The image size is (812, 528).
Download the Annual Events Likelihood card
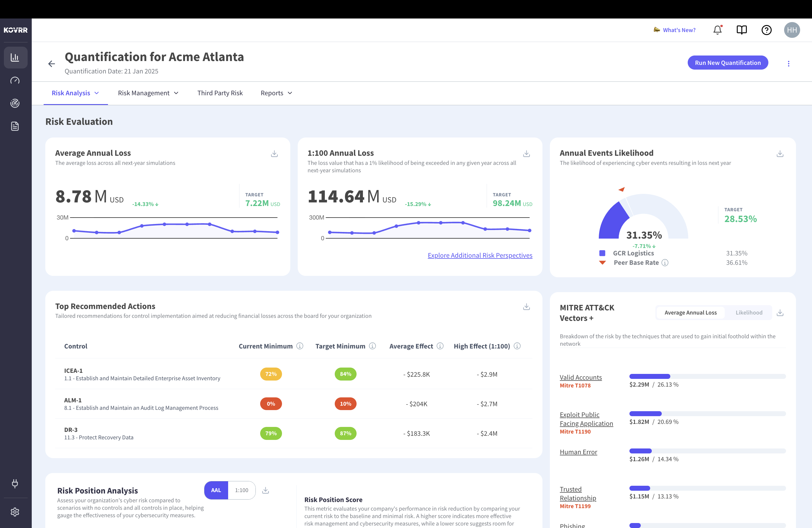[x=780, y=154]
